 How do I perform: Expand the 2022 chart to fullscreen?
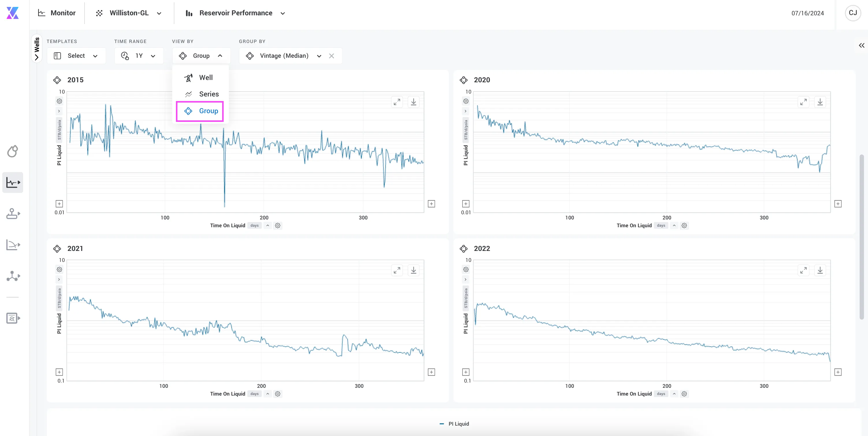pyautogui.click(x=803, y=270)
